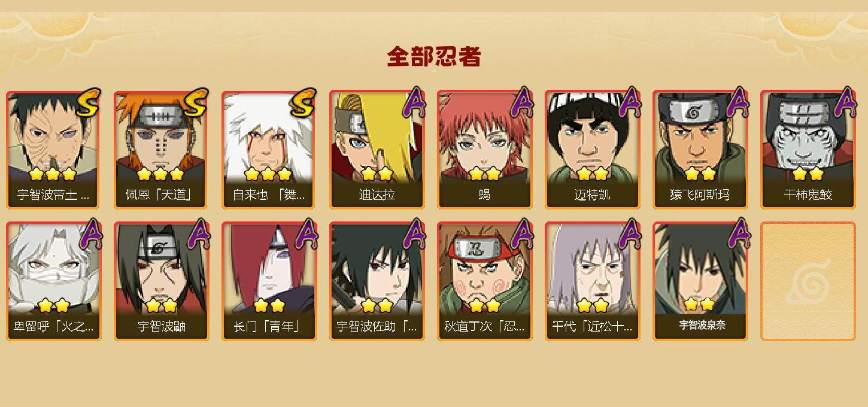The height and width of the screenshot is (407, 868).
Task: Open the 佩恩「天道」 ninja card
Action: (162, 150)
